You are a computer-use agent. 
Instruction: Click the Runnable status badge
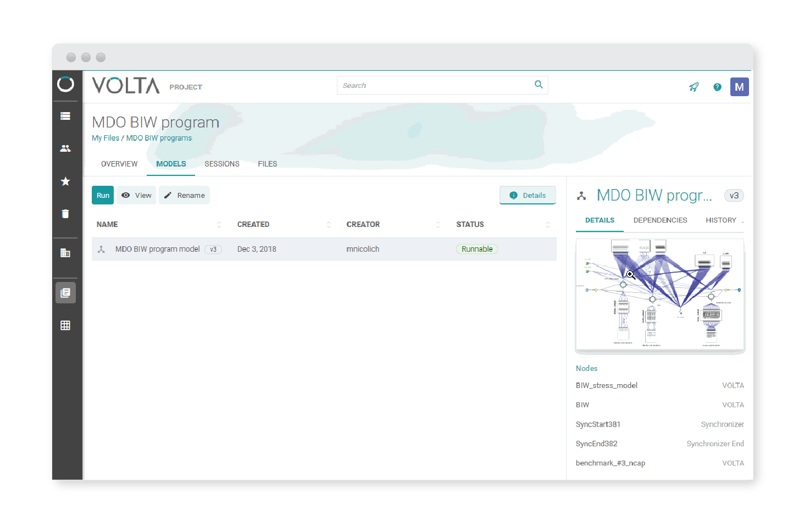point(477,249)
